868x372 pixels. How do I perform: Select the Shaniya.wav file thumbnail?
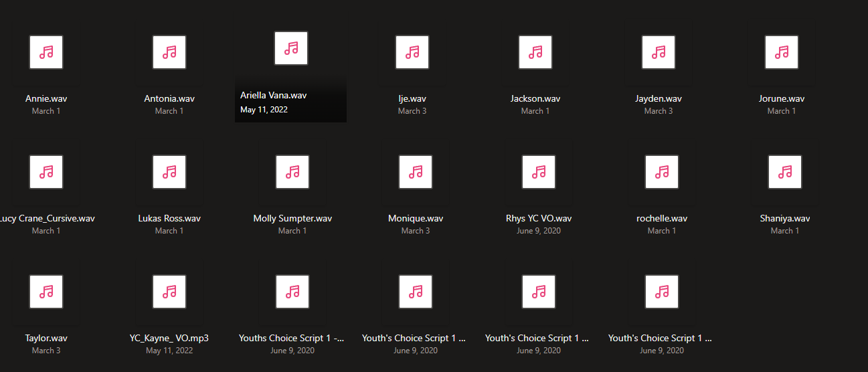click(785, 172)
